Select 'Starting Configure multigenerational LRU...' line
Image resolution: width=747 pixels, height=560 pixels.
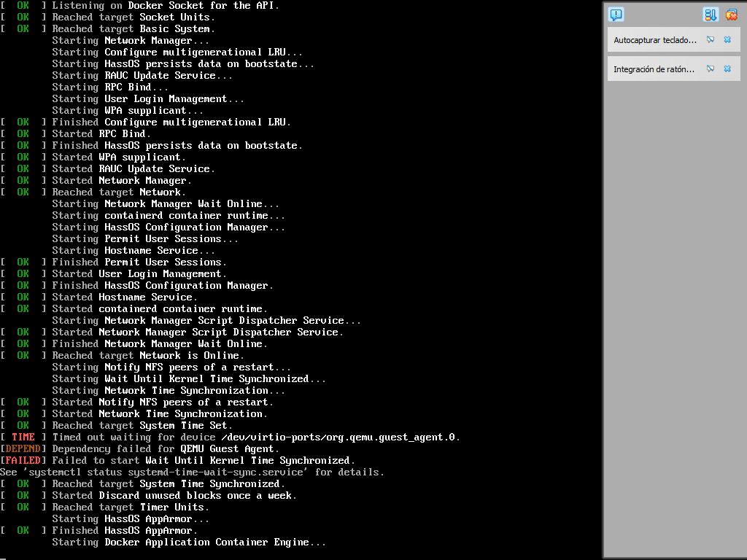click(177, 52)
